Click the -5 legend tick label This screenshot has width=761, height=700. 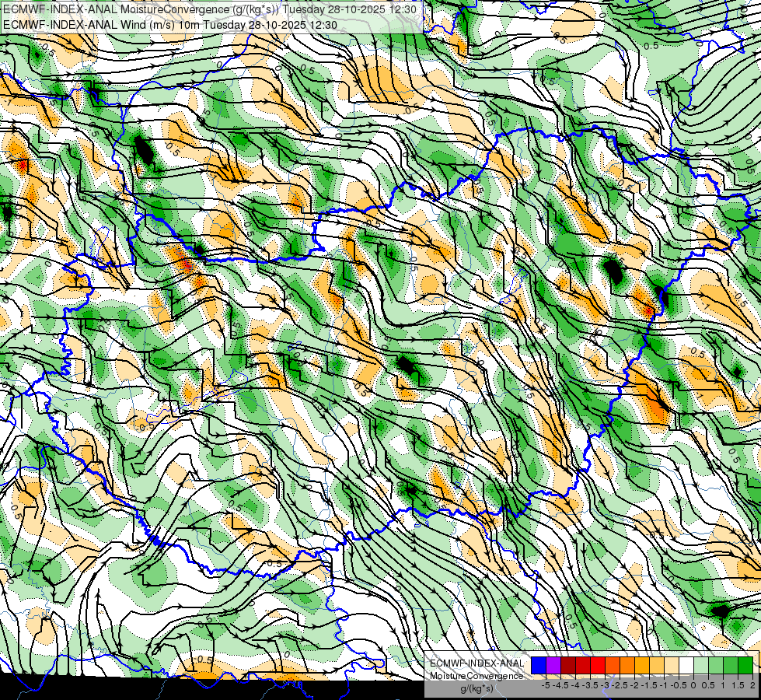[546, 685]
